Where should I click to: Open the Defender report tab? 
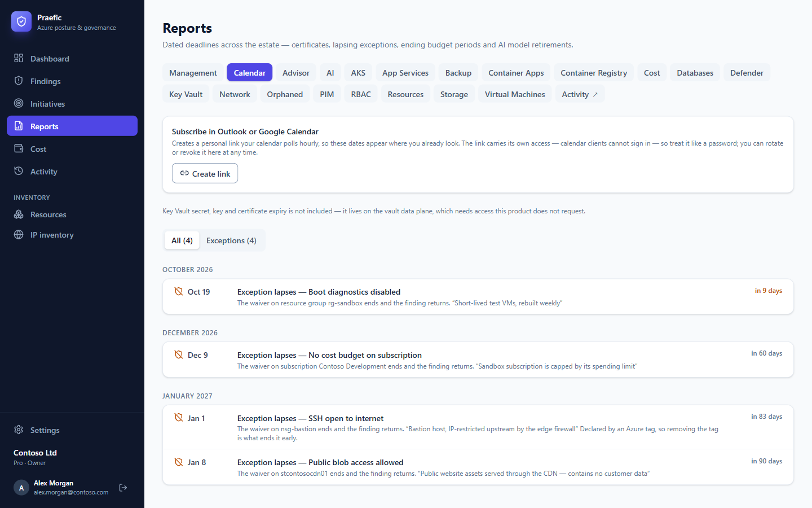click(x=747, y=73)
